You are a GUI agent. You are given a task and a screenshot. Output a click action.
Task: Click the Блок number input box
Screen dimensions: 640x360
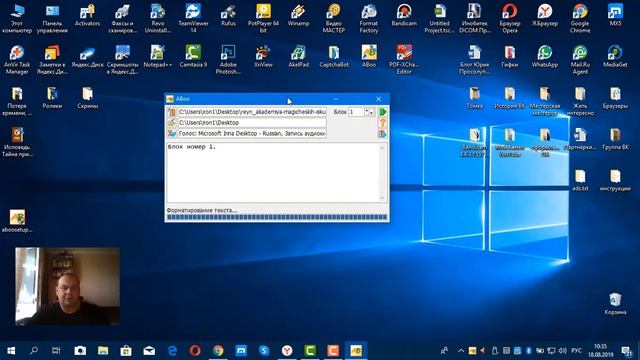pyautogui.click(x=356, y=112)
